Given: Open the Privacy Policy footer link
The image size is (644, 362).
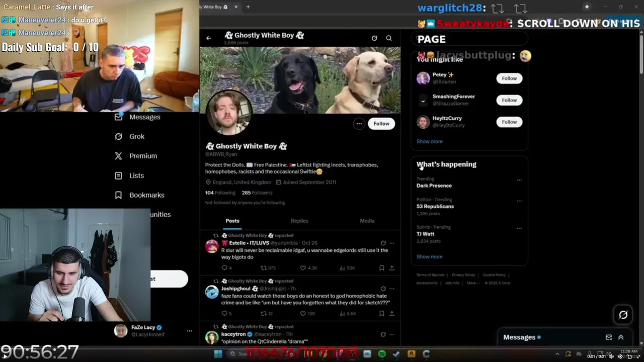Looking at the screenshot, I should 463,275.
